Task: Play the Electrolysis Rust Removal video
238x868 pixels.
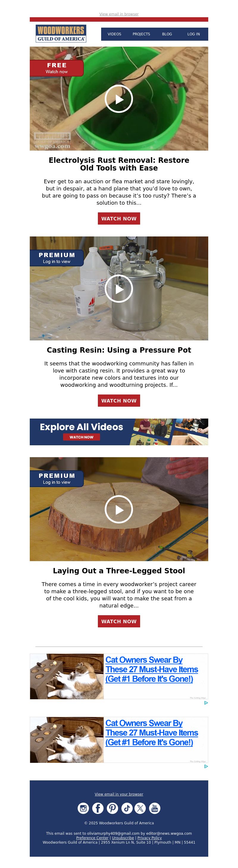Action: point(119,99)
